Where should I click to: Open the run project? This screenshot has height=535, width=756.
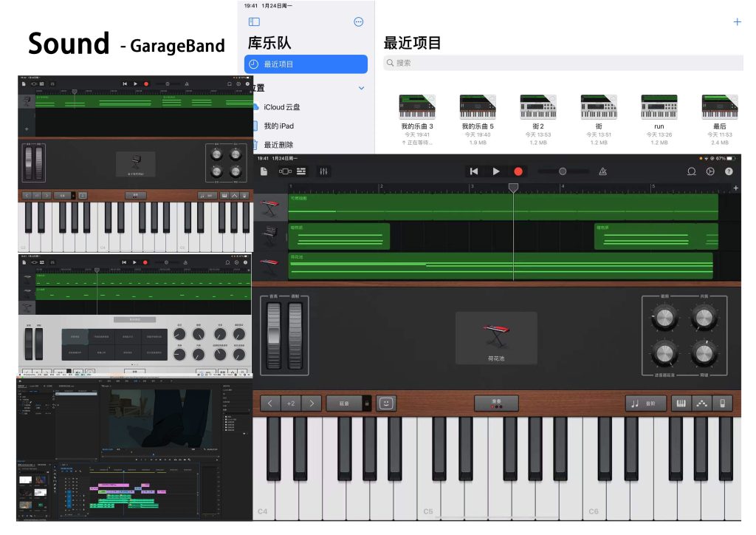659,120
